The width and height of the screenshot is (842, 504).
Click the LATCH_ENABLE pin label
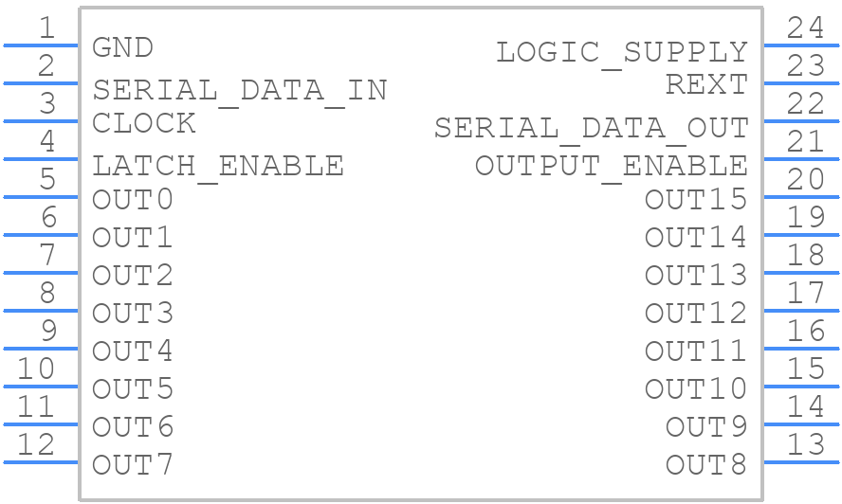tap(218, 167)
